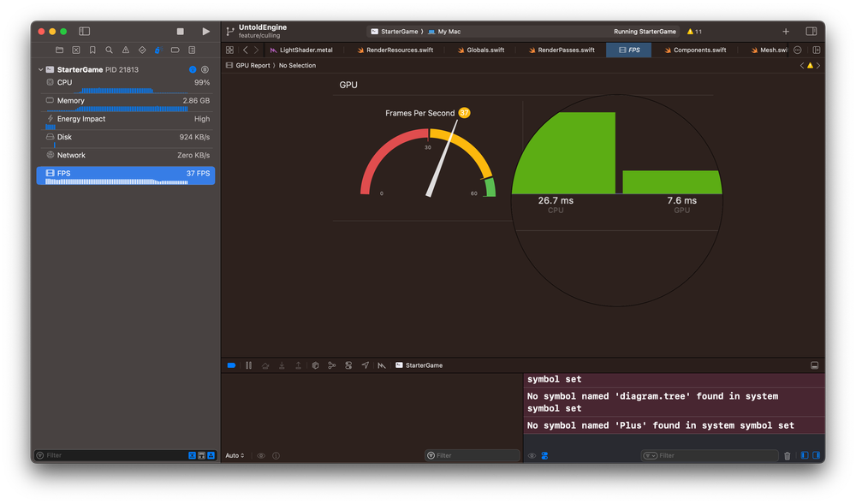Clear the console with trash icon
856x504 pixels.
pyautogui.click(x=788, y=455)
